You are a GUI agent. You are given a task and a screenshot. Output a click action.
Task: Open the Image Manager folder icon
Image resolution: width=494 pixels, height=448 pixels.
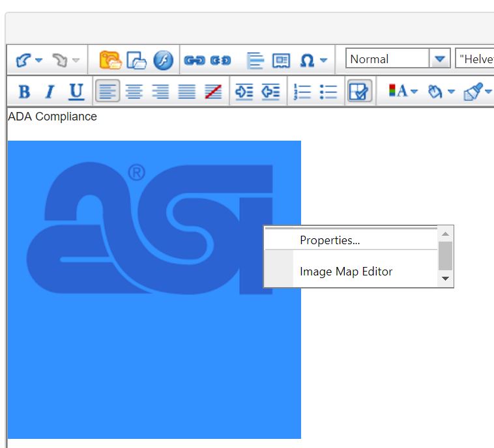coord(111,60)
